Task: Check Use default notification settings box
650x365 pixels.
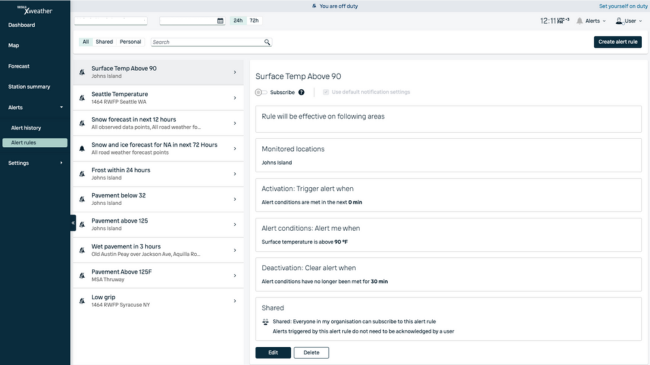Action: (326, 92)
